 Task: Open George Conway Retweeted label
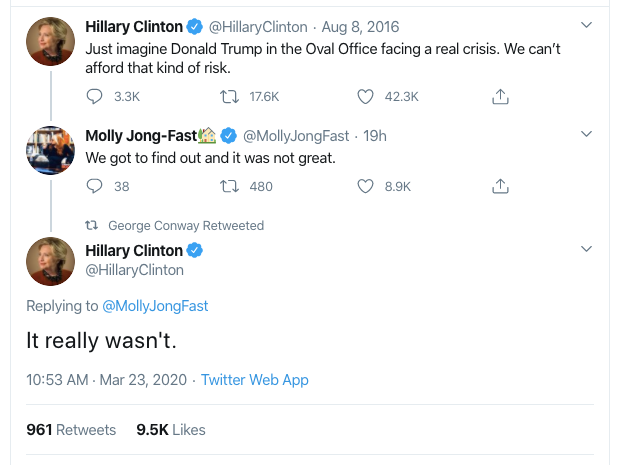pyautogui.click(x=186, y=225)
